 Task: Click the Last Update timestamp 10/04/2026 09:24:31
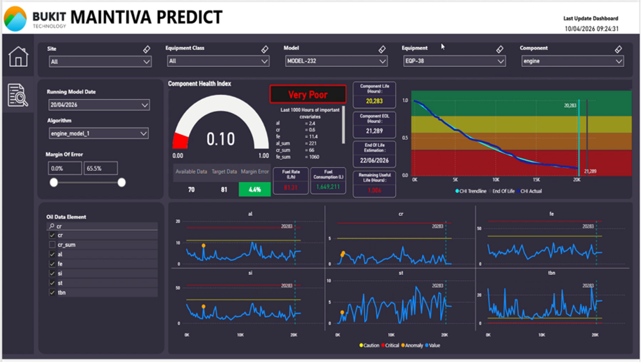pos(592,29)
